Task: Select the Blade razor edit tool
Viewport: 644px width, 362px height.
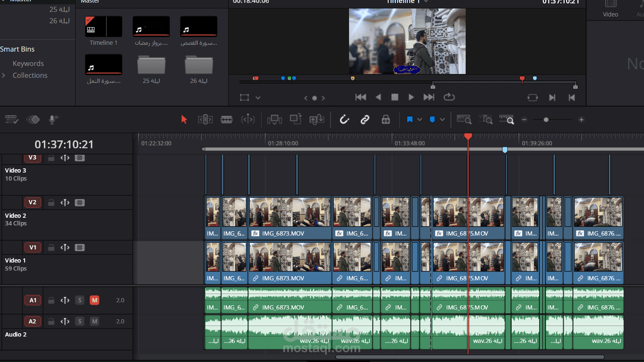Action: (x=226, y=120)
